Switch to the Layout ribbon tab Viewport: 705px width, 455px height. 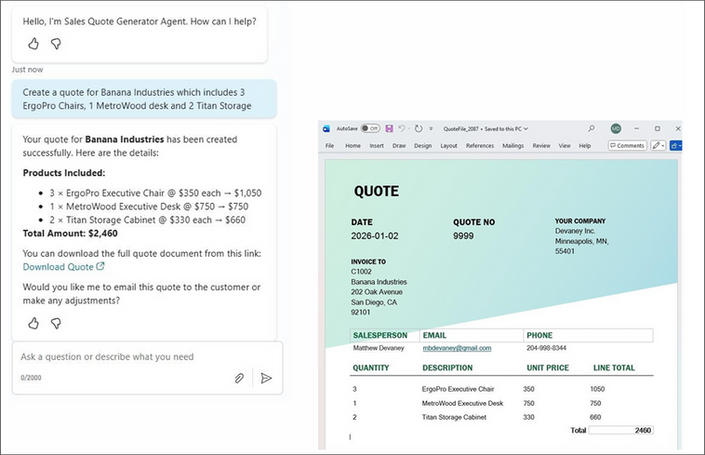click(x=449, y=146)
